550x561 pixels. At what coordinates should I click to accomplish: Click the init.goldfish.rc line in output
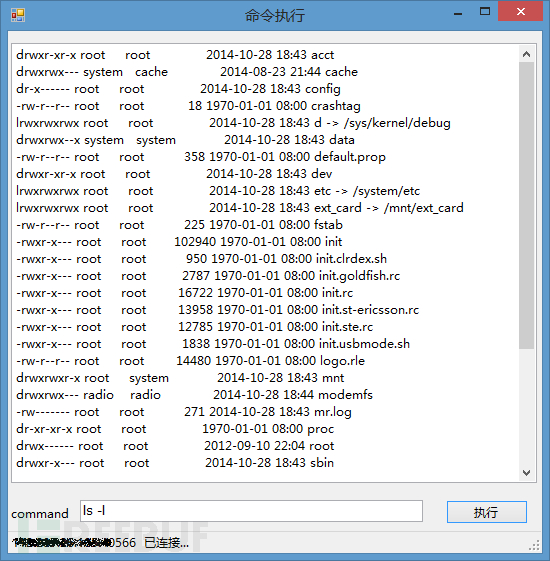click(208, 276)
